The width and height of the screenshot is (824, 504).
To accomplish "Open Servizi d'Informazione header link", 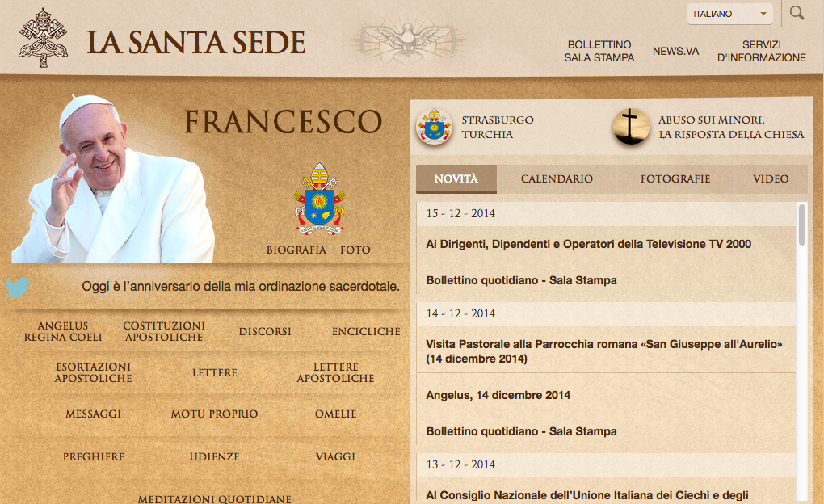I will (x=762, y=51).
